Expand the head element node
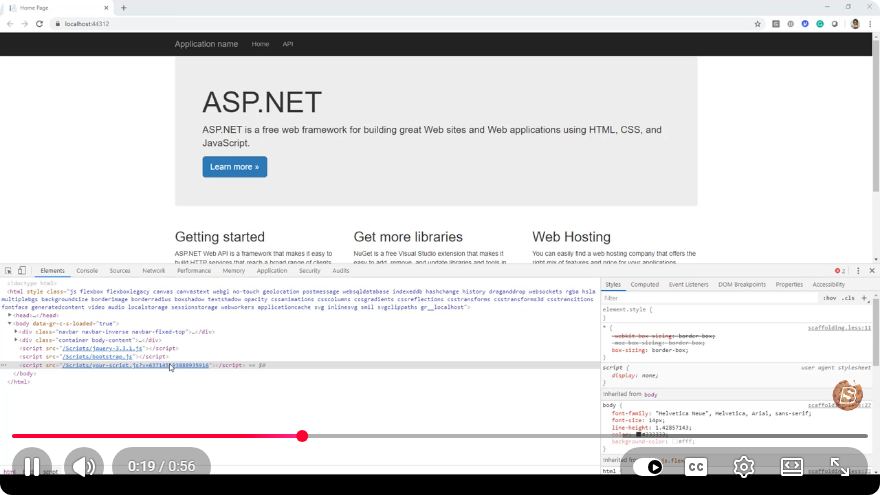Viewport: 880px width, 495px height. [x=10, y=315]
